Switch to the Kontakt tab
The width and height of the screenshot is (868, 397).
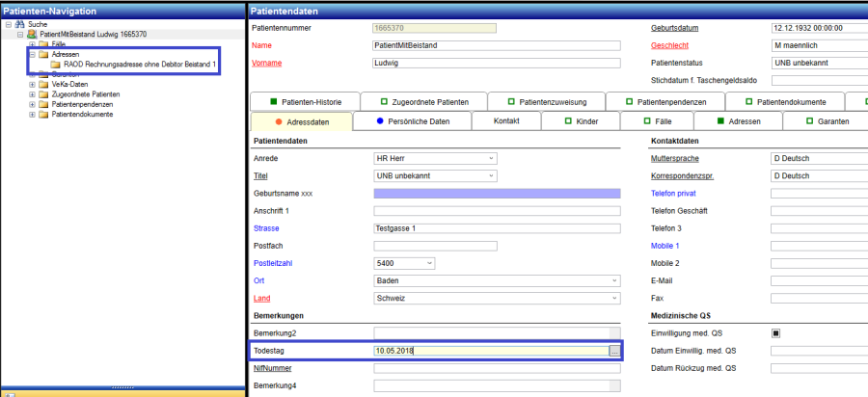(507, 122)
